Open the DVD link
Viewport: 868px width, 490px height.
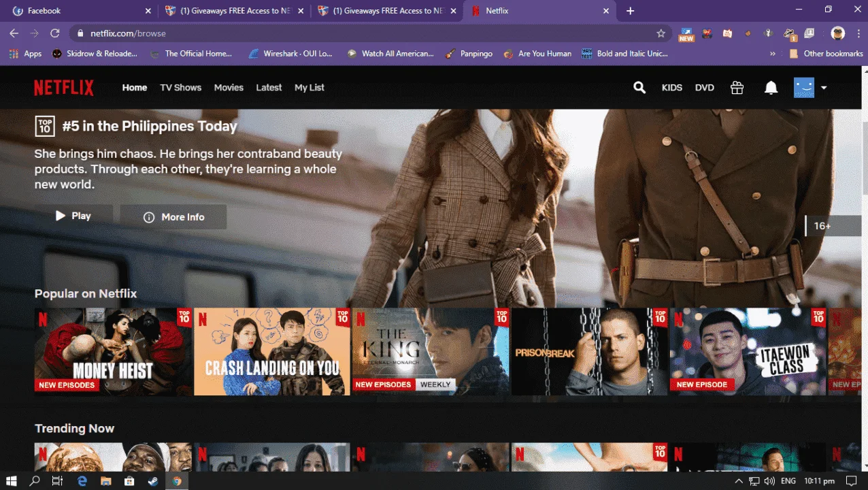[705, 88]
